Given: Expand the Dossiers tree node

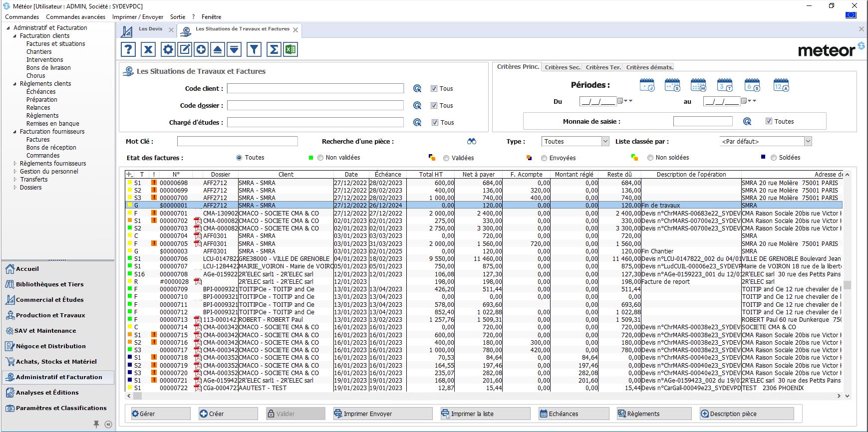Looking at the screenshot, I should [14, 188].
